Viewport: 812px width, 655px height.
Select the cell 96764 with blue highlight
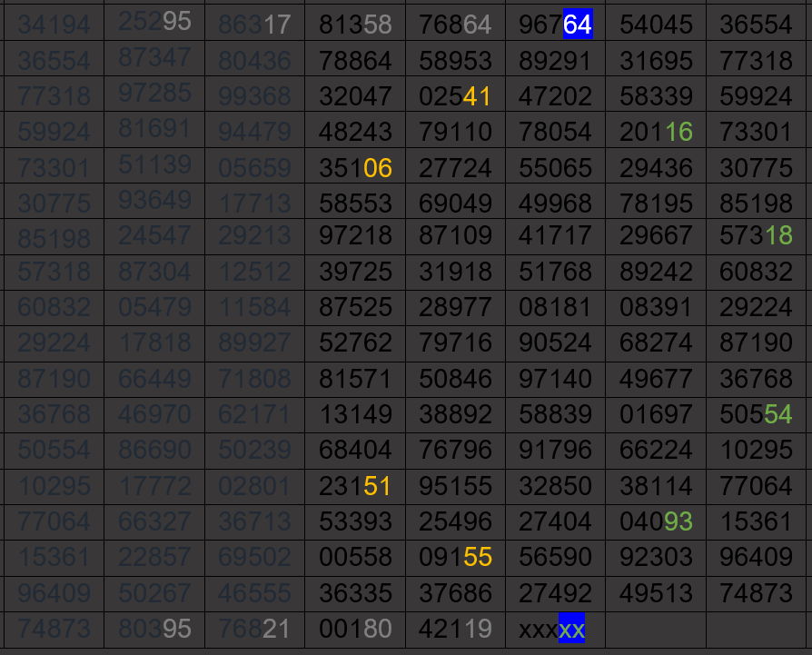click(555, 25)
